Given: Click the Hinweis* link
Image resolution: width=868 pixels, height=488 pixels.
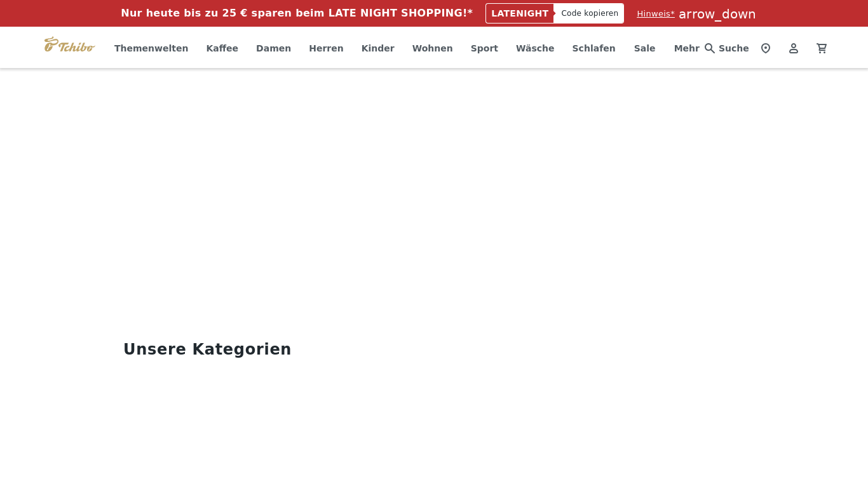Looking at the screenshot, I should [x=656, y=14].
